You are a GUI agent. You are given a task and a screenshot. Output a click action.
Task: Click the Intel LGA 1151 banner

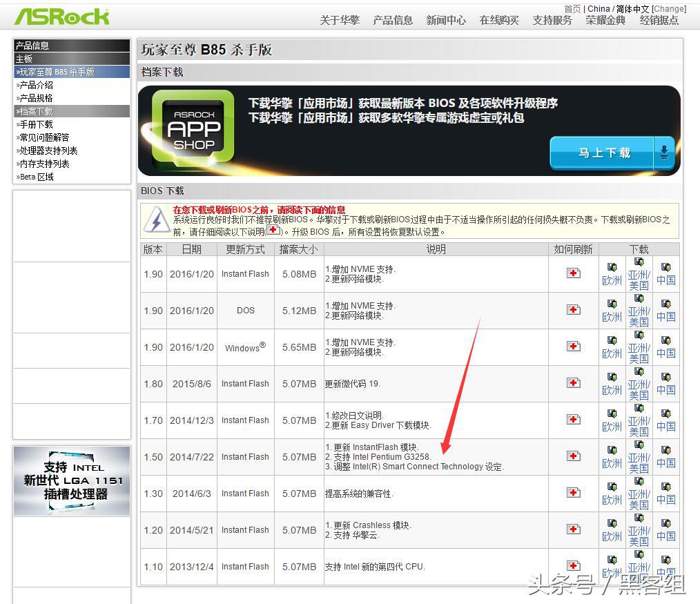coord(72,480)
